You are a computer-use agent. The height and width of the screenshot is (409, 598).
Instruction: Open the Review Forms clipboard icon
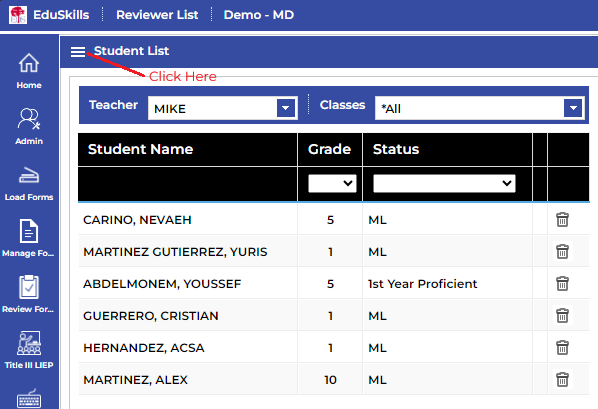click(29, 287)
